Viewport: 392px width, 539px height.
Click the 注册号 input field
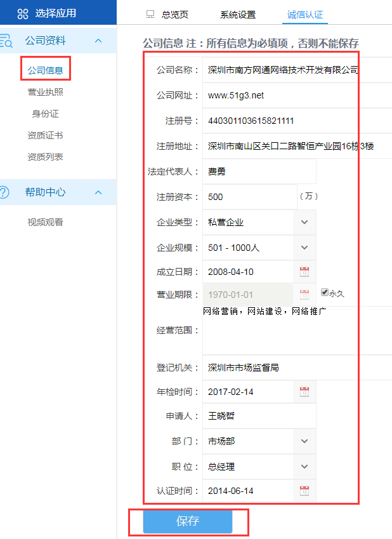coord(297,121)
